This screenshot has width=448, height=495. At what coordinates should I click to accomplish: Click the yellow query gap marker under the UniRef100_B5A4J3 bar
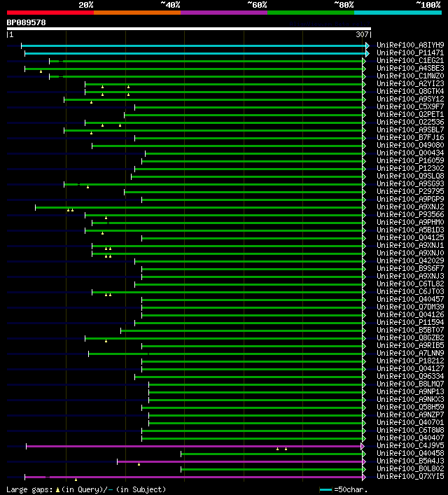[x=139, y=464]
